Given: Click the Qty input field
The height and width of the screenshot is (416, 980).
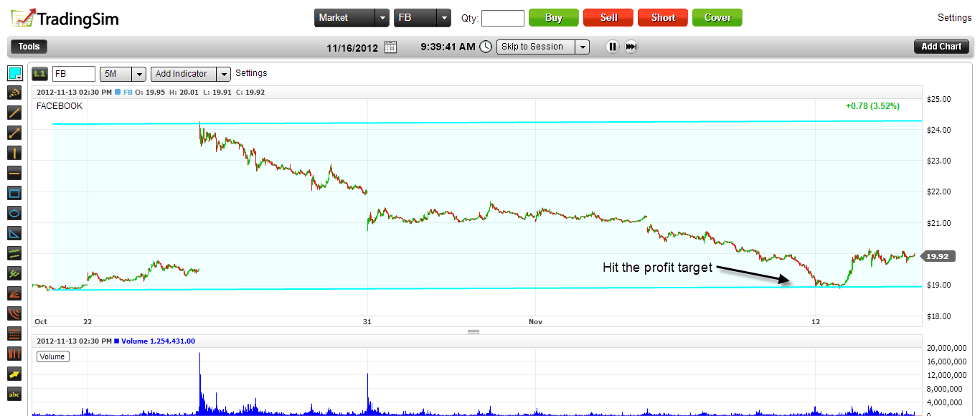Looking at the screenshot, I should pyautogui.click(x=503, y=18).
